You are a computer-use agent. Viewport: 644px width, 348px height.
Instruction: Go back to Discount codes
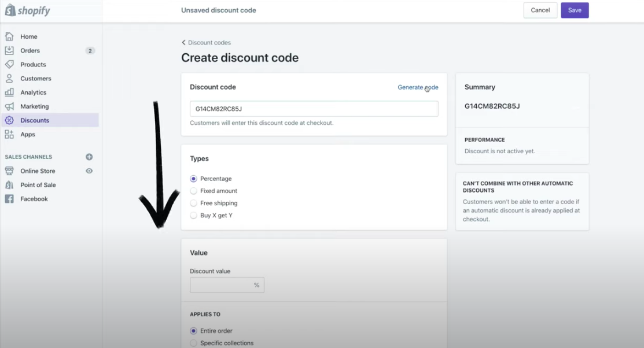206,43
